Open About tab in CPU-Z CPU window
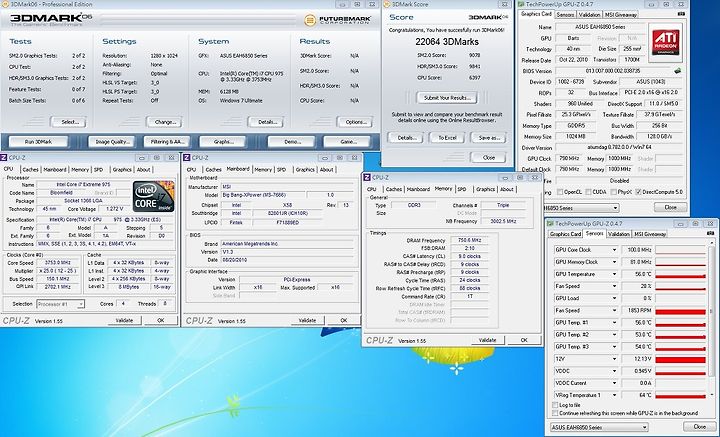The height and width of the screenshot is (437, 720). click(x=143, y=169)
